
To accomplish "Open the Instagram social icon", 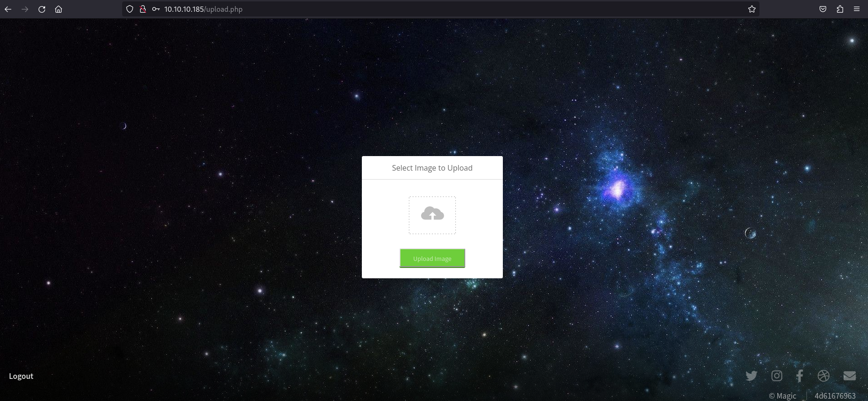I will [777, 376].
